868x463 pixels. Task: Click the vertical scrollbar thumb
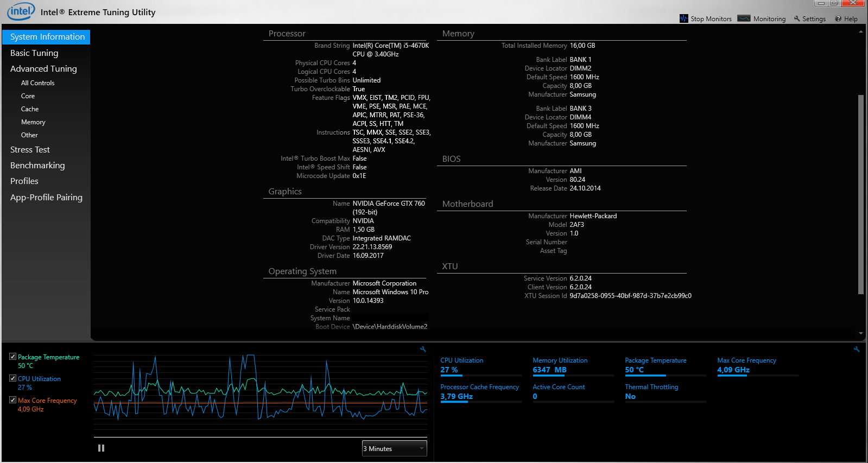860,194
